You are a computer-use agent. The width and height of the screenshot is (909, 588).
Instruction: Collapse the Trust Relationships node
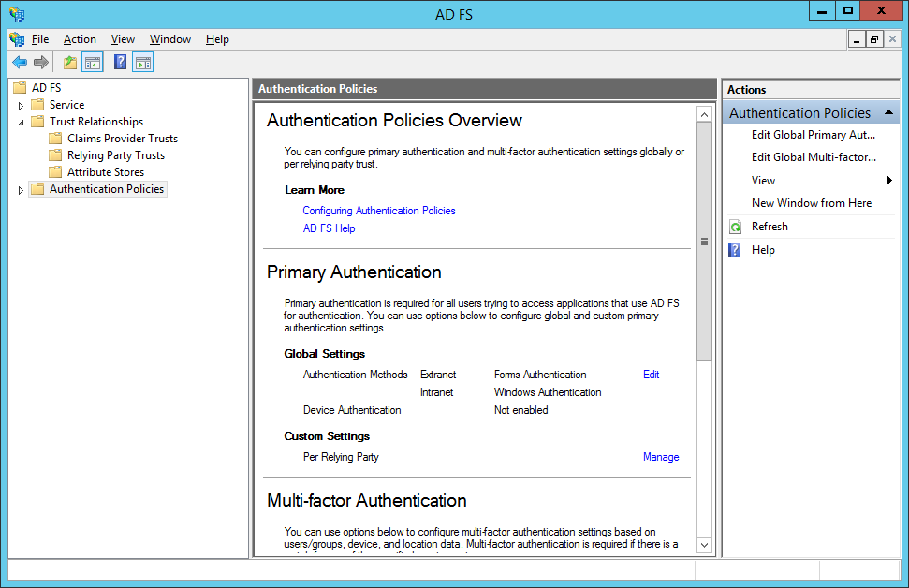(x=21, y=122)
